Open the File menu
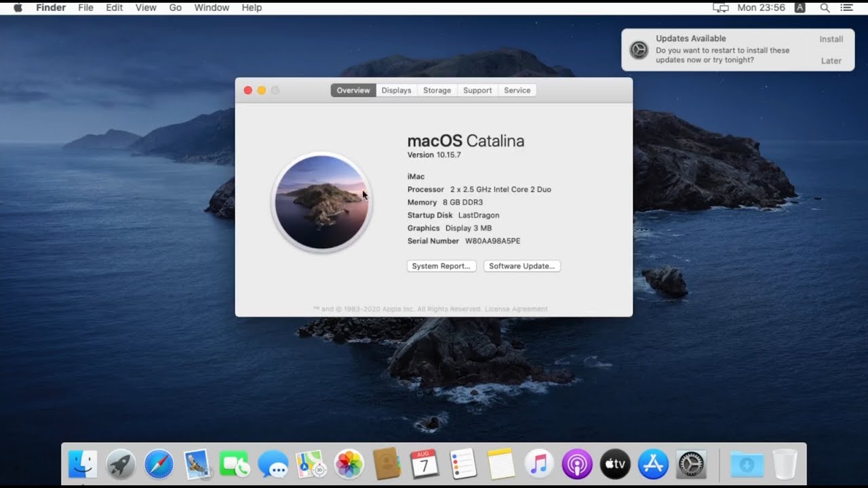Screen dimensions: 868x488 [x=85, y=7]
